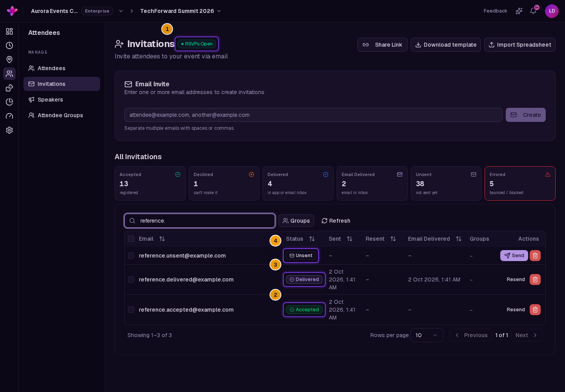Check the box for reference.unsent@example.com
Screen dimensions: 565x392
pos(131,256)
